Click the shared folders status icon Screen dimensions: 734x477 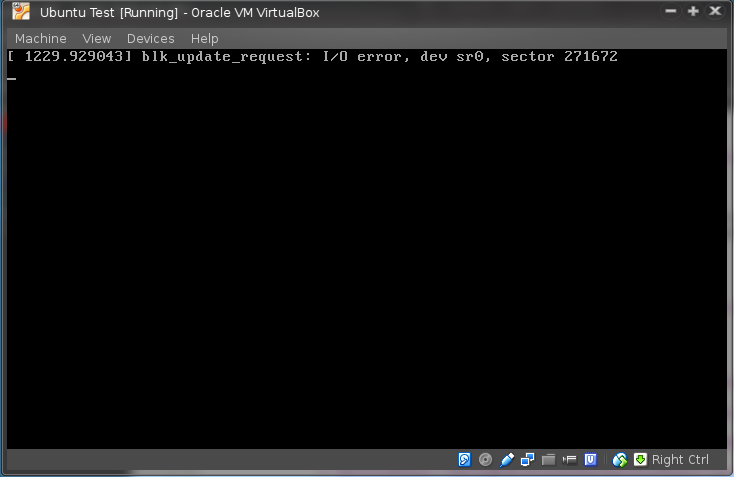click(548, 460)
